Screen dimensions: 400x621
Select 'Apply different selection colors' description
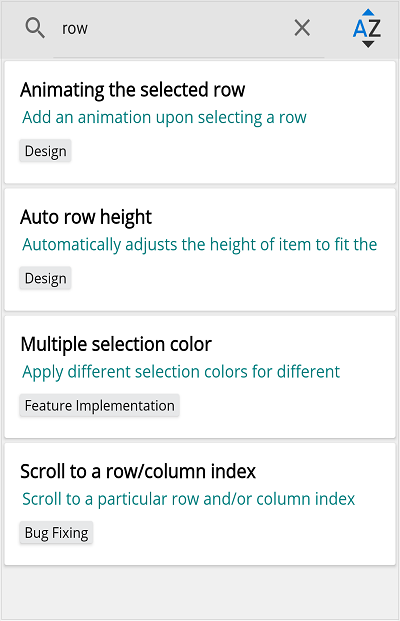click(181, 372)
